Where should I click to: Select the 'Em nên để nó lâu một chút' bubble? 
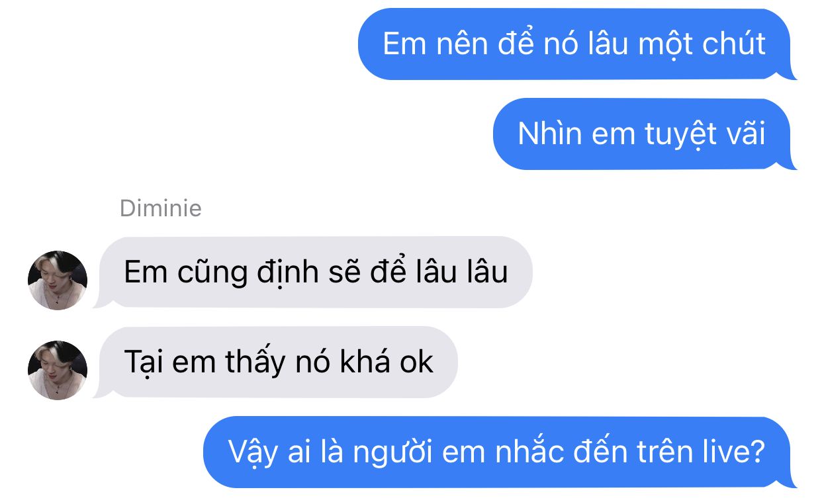point(577,44)
